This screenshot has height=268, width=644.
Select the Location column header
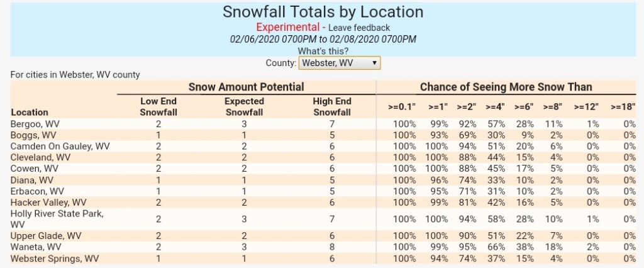click(x=29, y=112)
